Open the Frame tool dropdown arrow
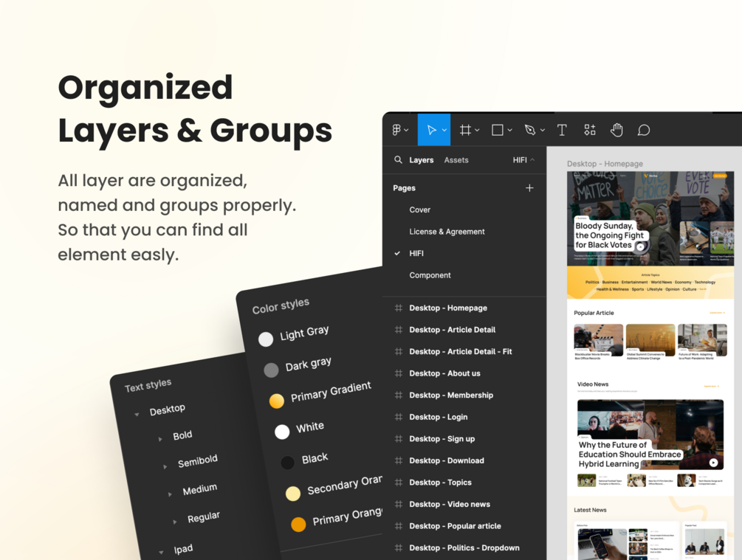This screenshot has width=742, height=560. 477,130
